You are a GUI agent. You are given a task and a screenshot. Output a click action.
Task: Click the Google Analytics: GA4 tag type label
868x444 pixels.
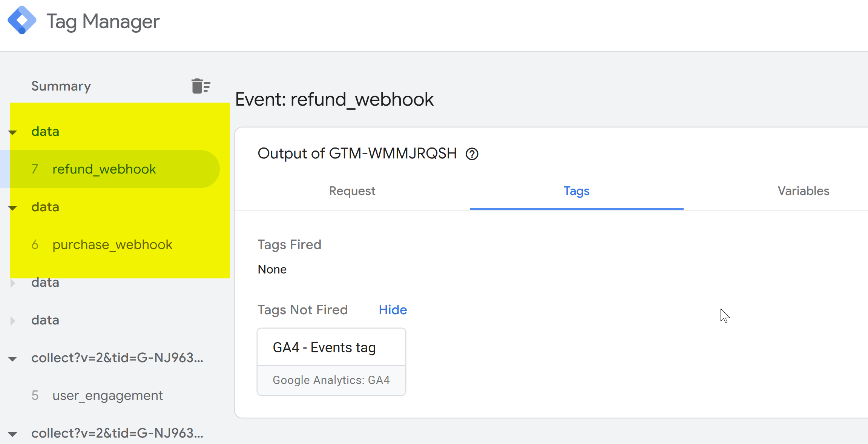[331, 380]
